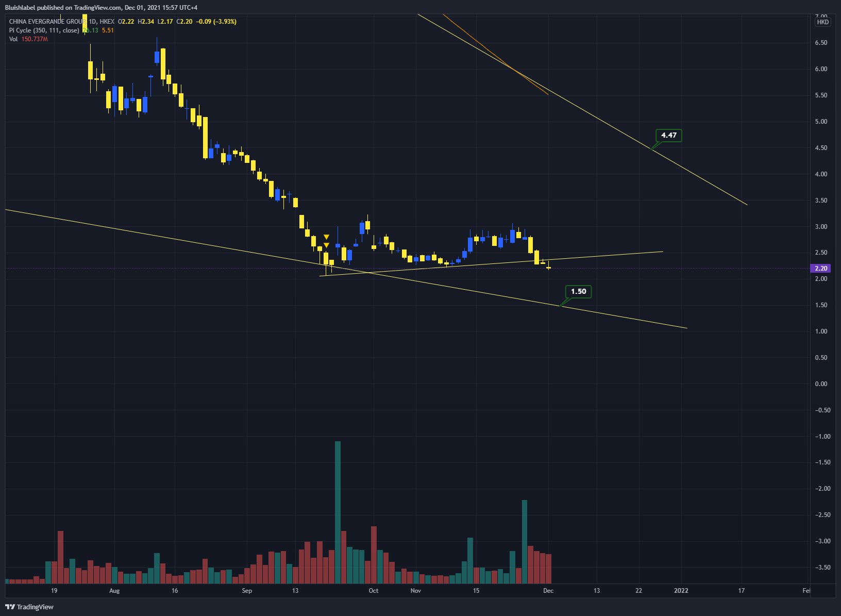The height and width of the screenshot is (616, 841).
Task: Click the Sep date axis label
Action: (x=247, y=591)
